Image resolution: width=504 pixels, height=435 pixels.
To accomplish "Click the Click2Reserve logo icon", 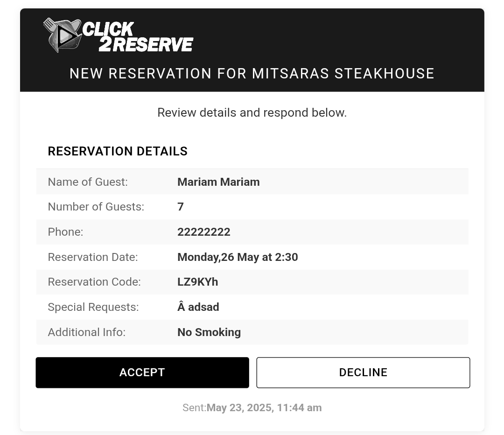I will pyautogui.click(x=62, y=35).
